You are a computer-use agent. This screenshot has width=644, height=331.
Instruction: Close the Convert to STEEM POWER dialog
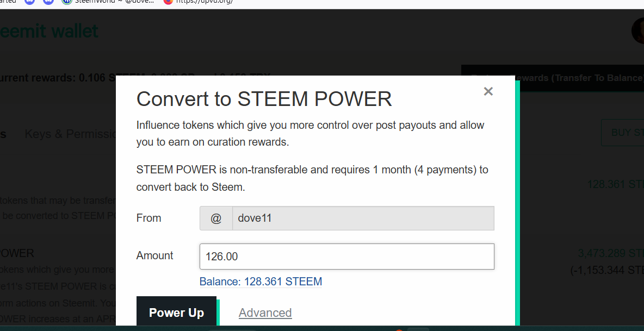[488, 91]
